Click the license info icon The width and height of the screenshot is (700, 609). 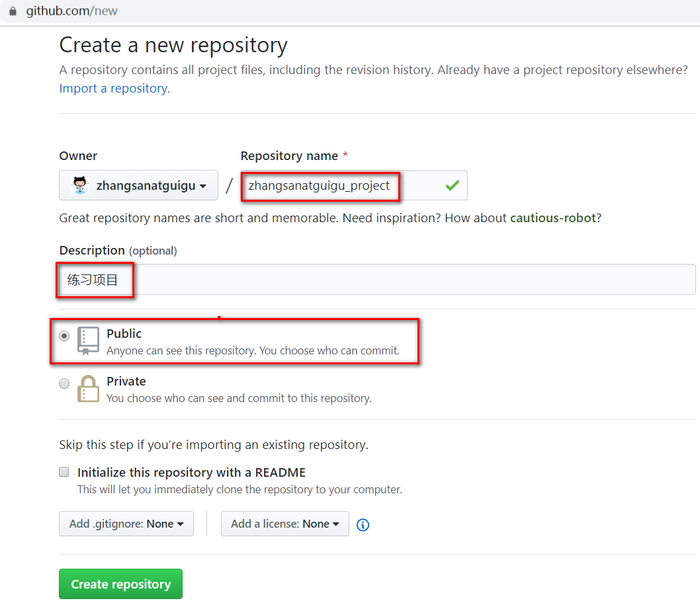click(x=363, y=525)
